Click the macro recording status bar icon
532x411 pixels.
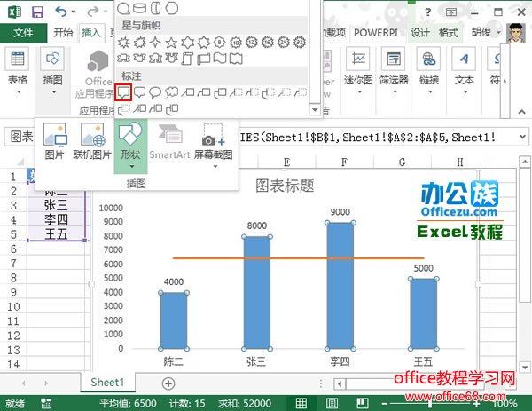46,404
